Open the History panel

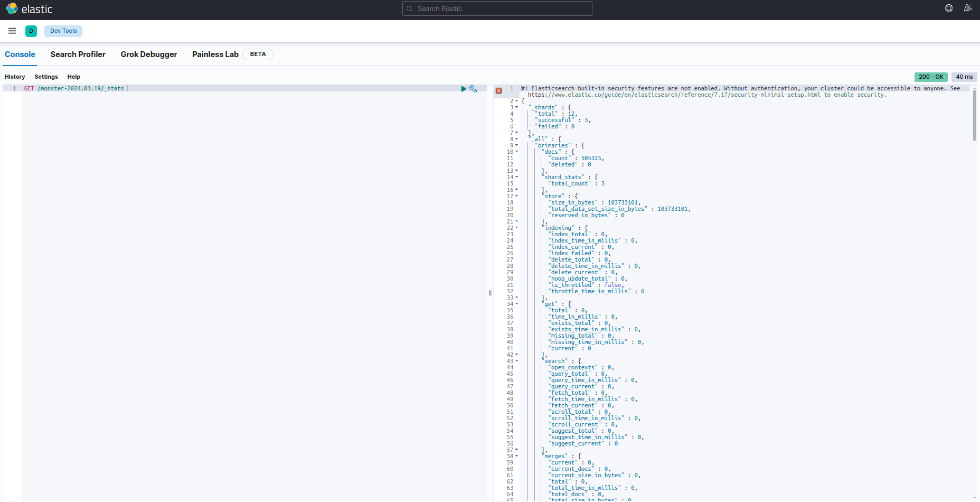coord(15,77)
